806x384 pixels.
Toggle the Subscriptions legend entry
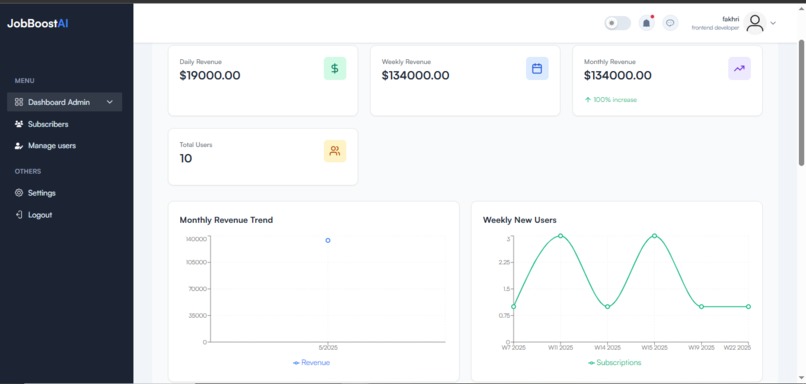pos(615,362)
